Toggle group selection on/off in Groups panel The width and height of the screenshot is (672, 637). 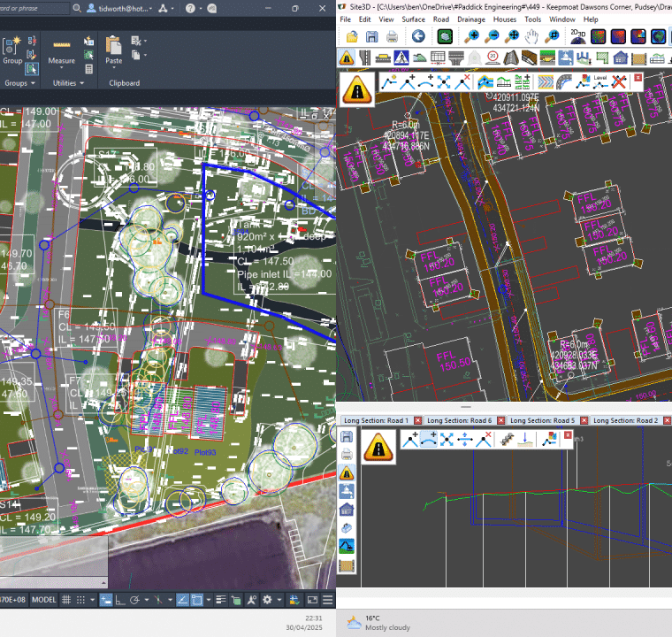click(x=32, y=69)
